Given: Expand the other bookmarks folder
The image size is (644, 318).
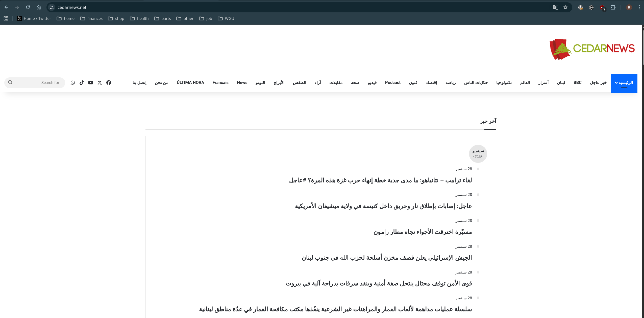Looking at the screenshot, I should pos(185,18).
